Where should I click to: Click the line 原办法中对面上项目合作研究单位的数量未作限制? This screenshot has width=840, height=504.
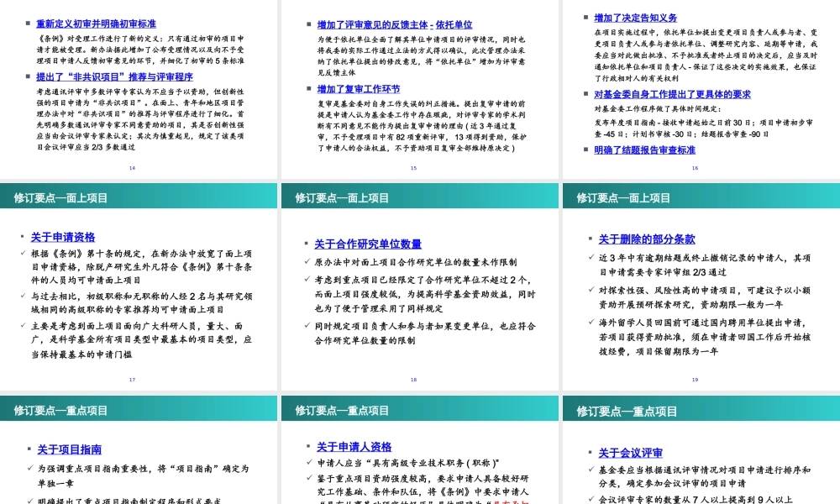click(x=416, y=262)
